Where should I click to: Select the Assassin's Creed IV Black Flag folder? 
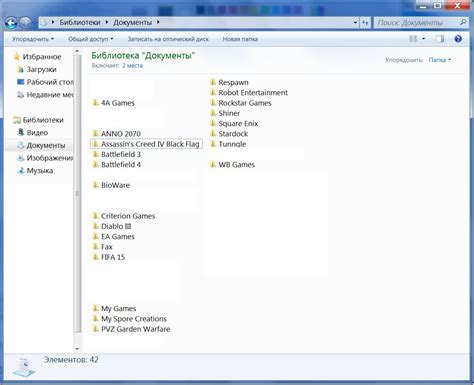146,144
